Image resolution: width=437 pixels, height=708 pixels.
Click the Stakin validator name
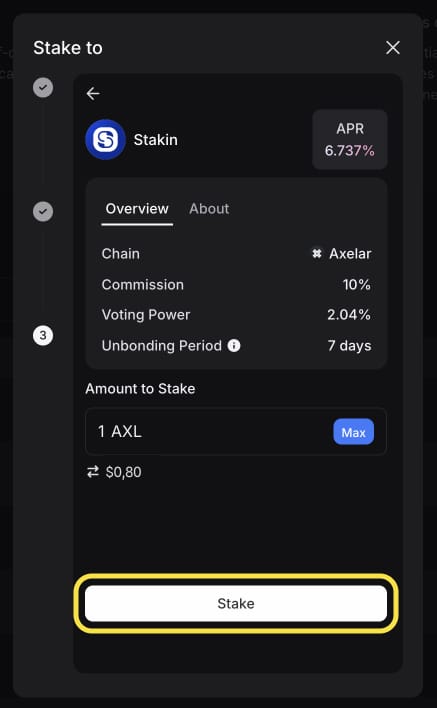click(x=155, y=140)
